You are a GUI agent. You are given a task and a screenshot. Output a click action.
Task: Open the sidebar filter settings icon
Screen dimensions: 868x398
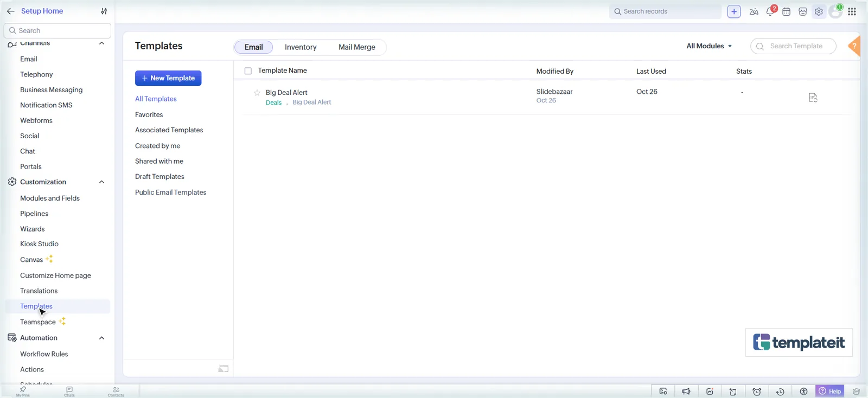(x=104, y=11)
